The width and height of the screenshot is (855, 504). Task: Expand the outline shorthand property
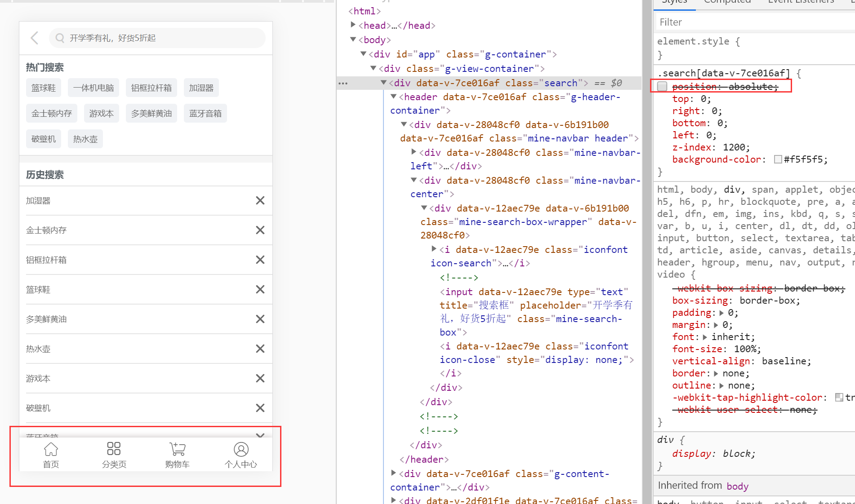pyautogui.click(x=722, y=386)
